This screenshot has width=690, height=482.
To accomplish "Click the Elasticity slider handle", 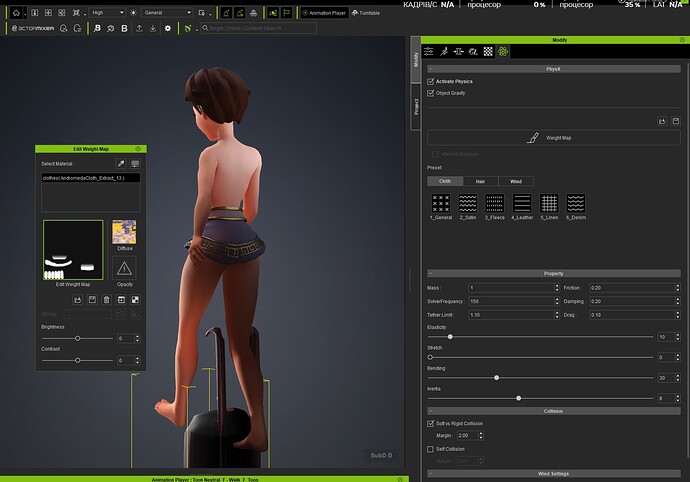I will click(450, 337).
